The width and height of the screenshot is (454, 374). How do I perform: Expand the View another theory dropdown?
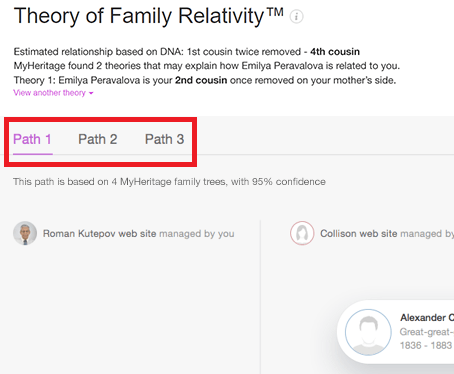click(53, 93)
